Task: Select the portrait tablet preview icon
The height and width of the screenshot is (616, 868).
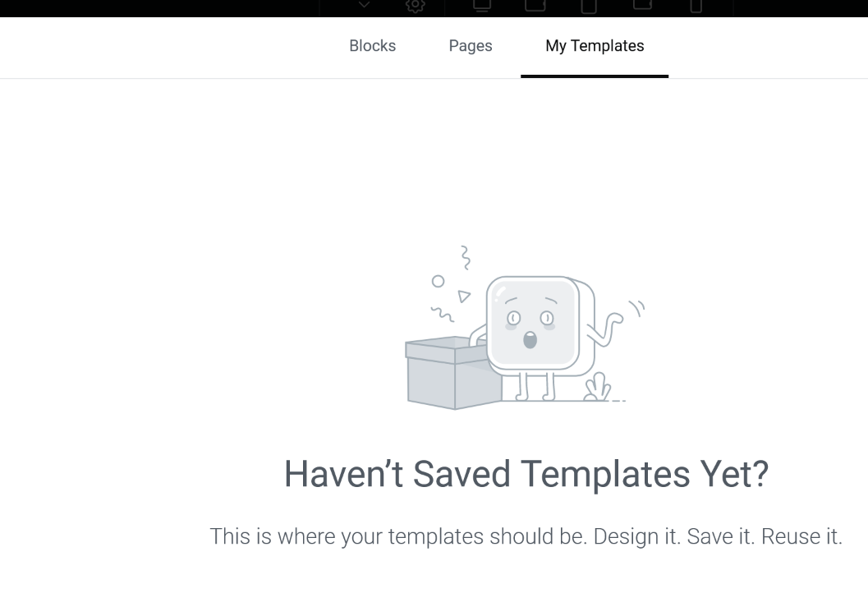Action: point(589,6)
